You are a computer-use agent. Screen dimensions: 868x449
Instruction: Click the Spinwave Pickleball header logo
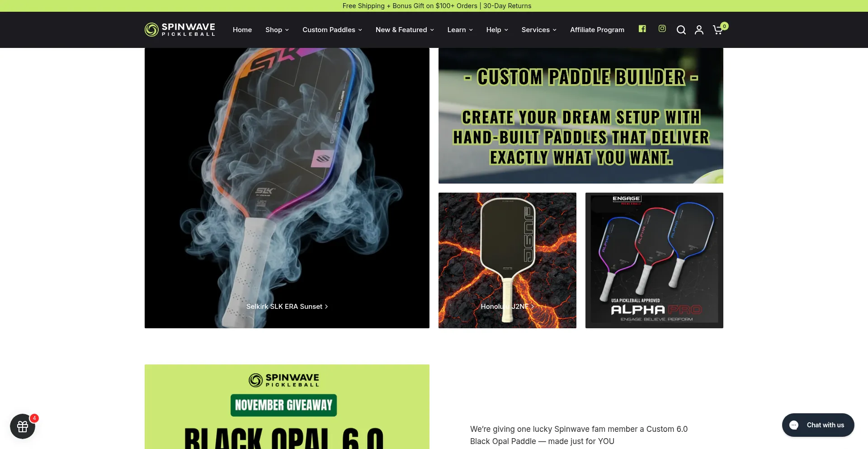point(180,29)
